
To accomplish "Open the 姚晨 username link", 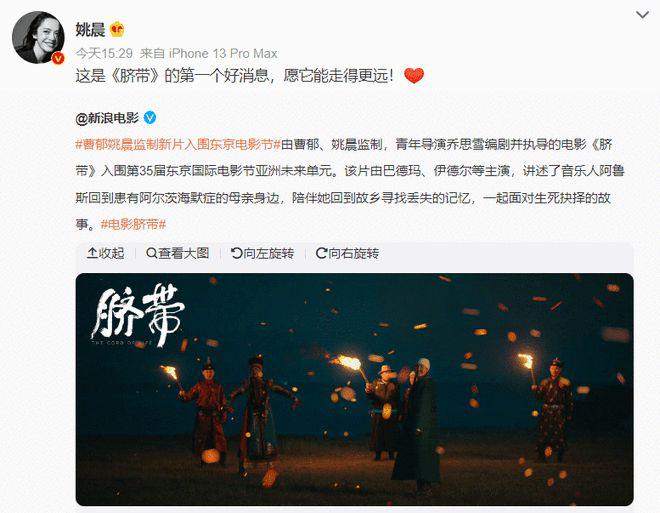I will coord(90,29).
